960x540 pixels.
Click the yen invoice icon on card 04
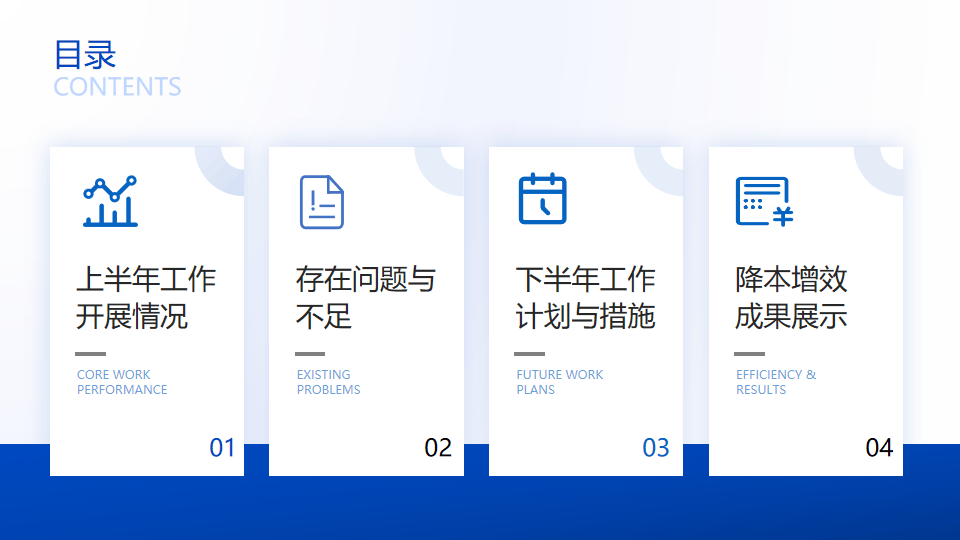point(764,201)
